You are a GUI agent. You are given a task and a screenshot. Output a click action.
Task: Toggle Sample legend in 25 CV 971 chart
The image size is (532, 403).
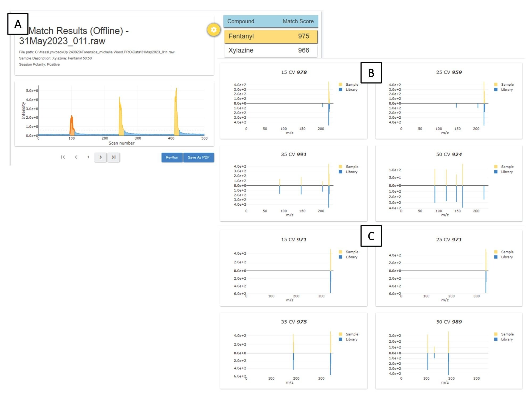coord(504,252)
